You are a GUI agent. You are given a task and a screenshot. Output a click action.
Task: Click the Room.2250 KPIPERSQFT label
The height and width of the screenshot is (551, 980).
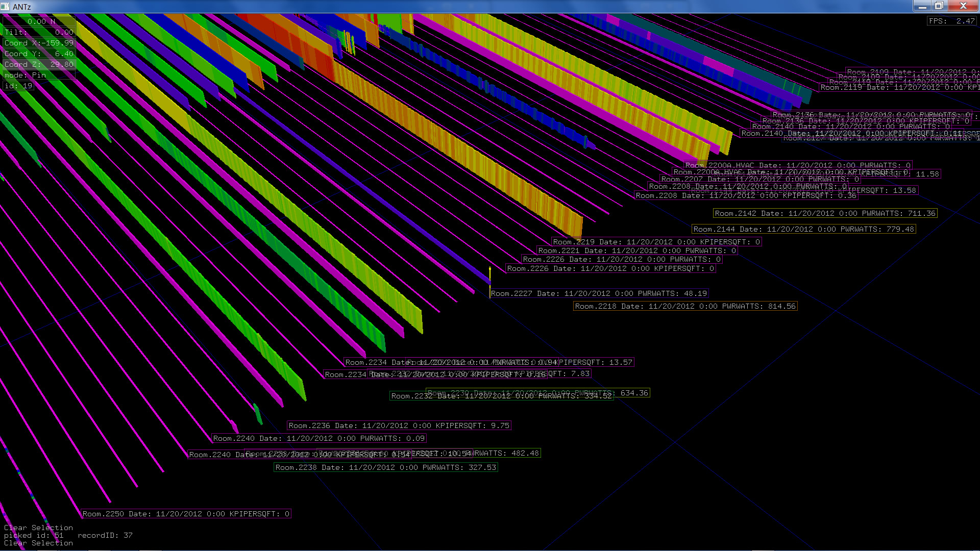click(186, 514)
